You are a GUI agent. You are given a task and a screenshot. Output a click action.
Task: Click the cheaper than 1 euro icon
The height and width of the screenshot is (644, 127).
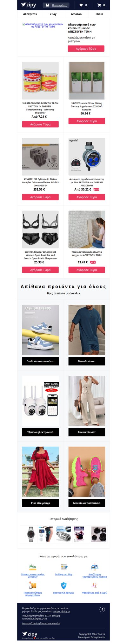click(x=95, y=585)
